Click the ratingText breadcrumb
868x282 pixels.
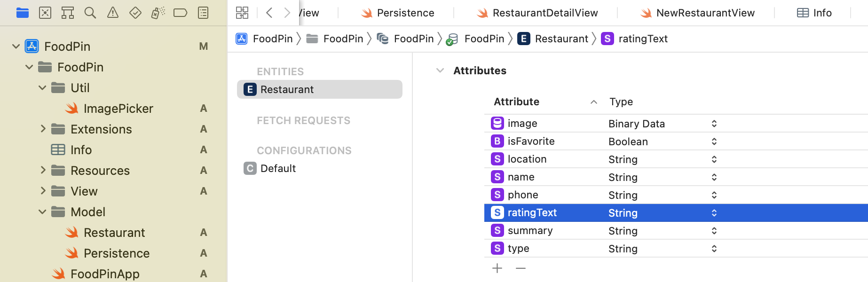[x=634, y=39]
